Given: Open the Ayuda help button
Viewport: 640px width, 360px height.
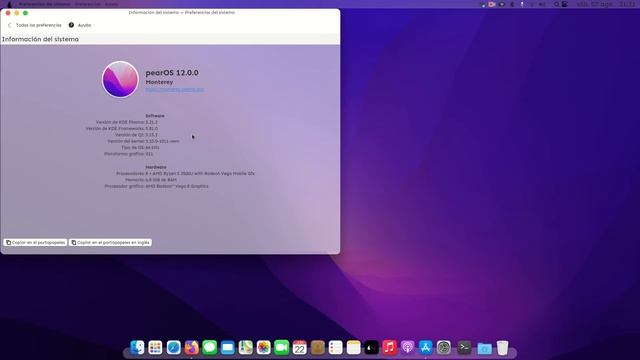Looking at the screenshot, I should click(x=80, y=25).
